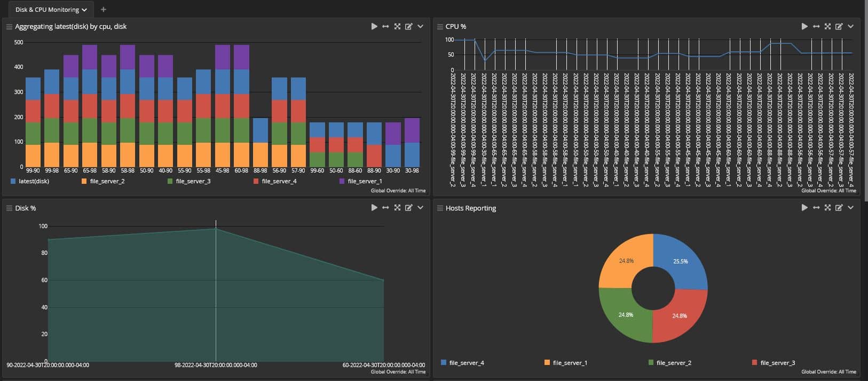Viewport: 868px width, 381px height.
Task: Click the horizontal resize arrows on CPU % panel
Action: click(x=816, y=26)
